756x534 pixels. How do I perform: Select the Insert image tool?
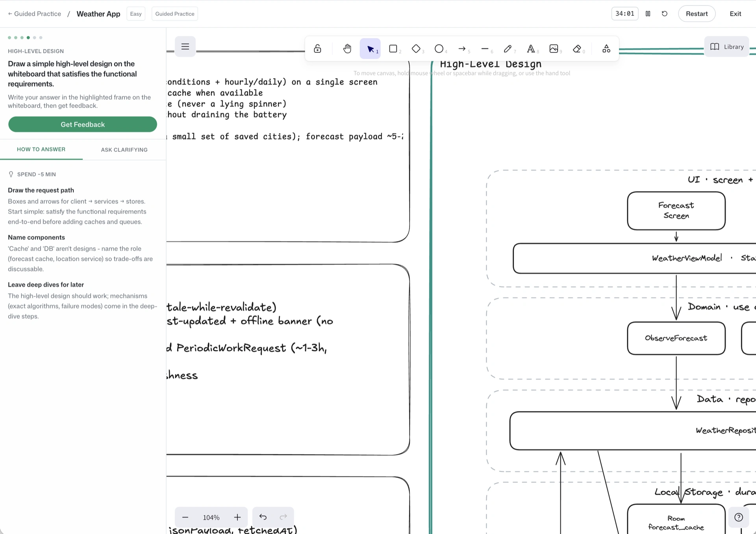(554, 48)
